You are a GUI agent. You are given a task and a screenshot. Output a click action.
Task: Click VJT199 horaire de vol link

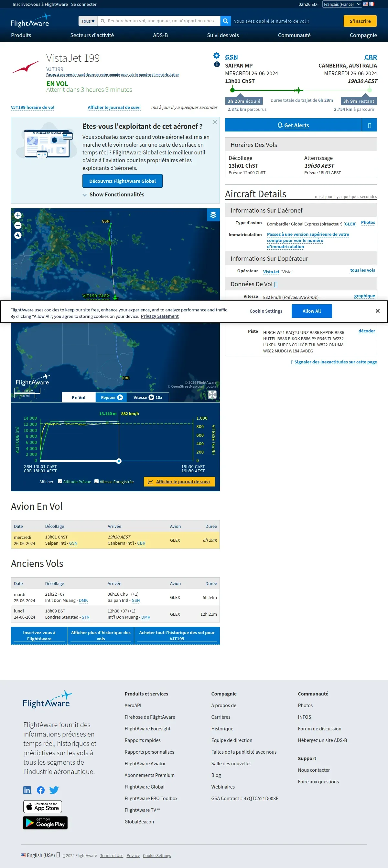pos(32,108)
